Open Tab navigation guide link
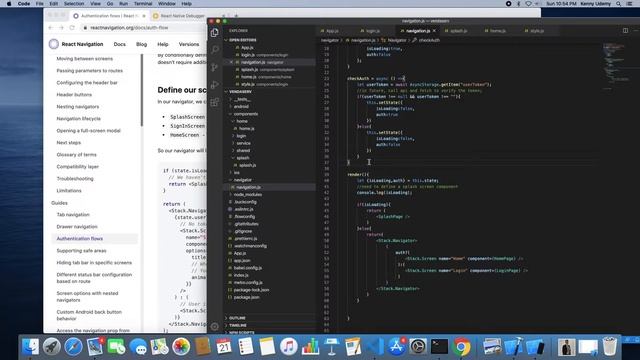640x360 pixels. 73,215
